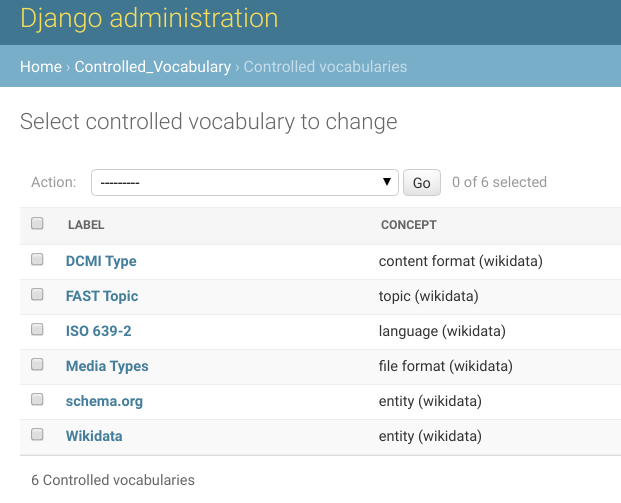Viewport: 621px width, 503px height.
Task: Open the FAST Topic vocabulary link
Action: coord(102,296)
